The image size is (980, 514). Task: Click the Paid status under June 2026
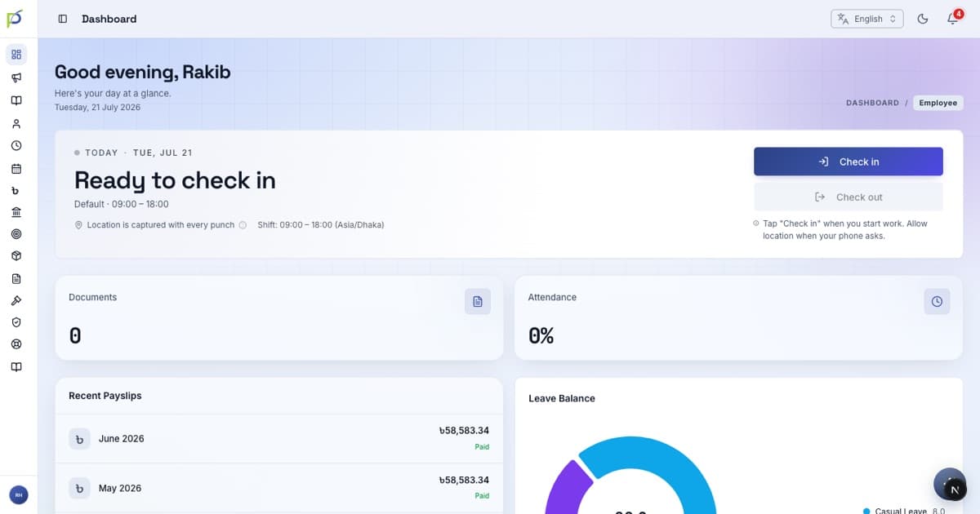pyautogui.click(x=482, y=447)
